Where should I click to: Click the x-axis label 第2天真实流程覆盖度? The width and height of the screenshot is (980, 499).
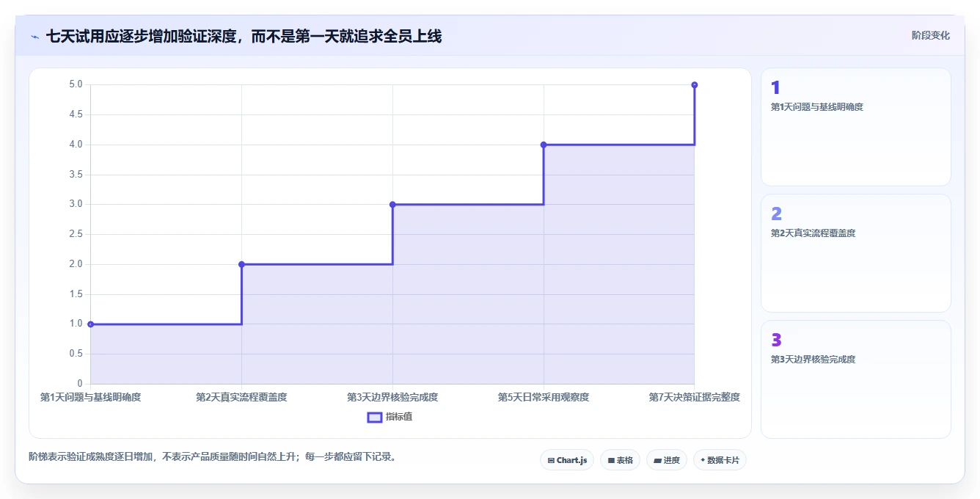[241, 397]
